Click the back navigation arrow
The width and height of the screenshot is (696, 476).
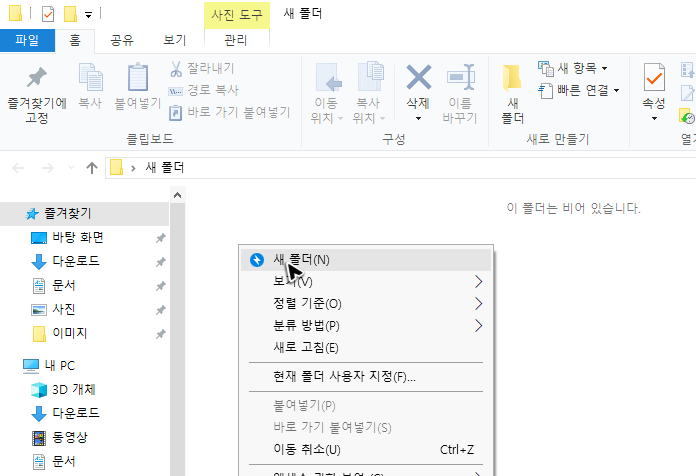pos(18,168)
